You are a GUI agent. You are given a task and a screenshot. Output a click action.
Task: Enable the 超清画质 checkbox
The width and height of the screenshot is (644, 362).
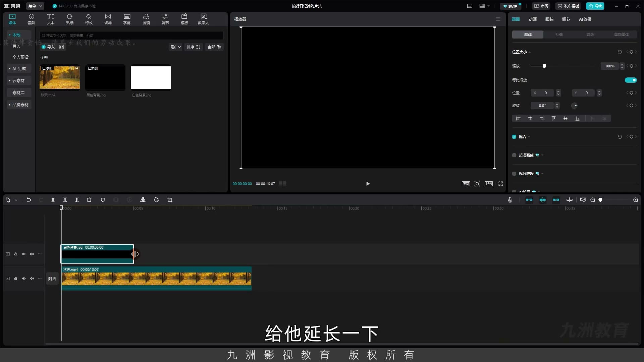click(x=514, y=155)
